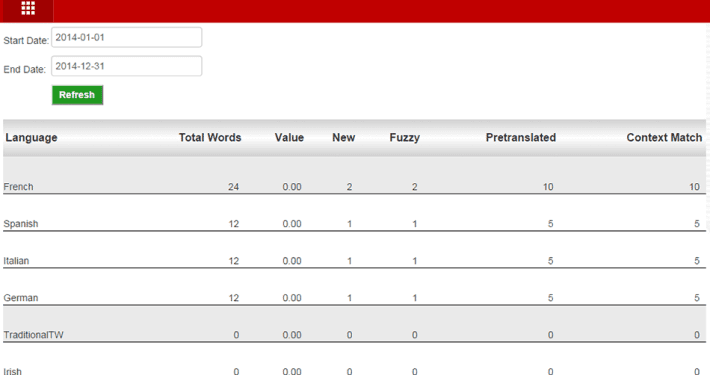
Task: Click German total words value 12
Action: pos(233,298)
